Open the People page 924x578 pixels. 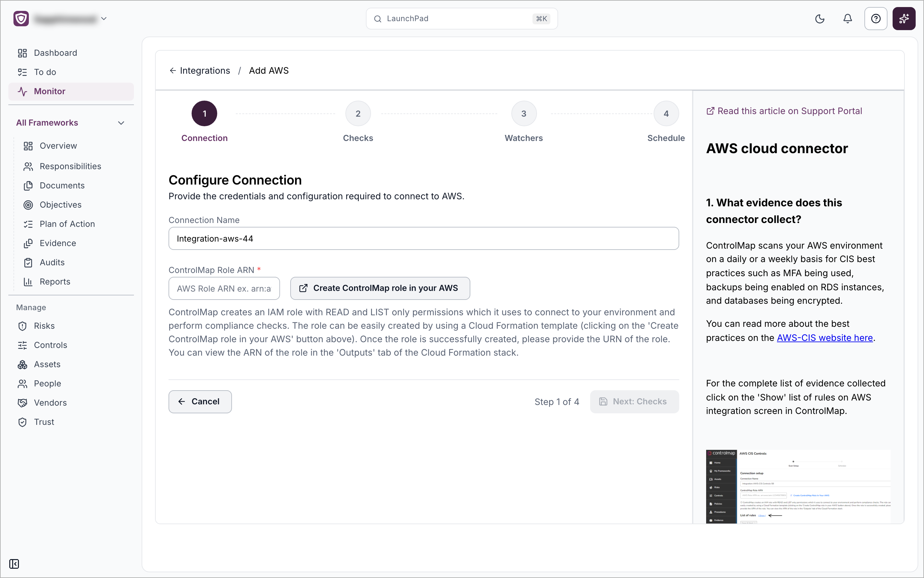click(47, 384)
